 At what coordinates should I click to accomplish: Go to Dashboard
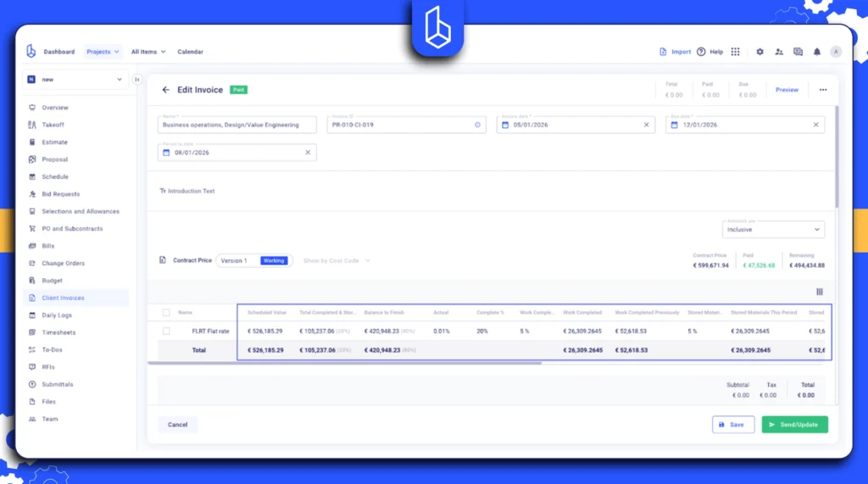tap(59, 52)
